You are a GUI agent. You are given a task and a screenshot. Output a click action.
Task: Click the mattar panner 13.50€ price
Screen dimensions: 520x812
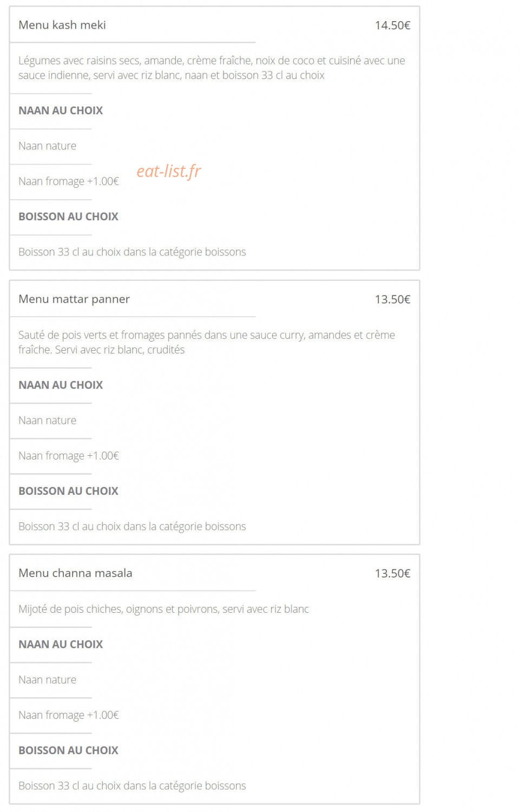392,299
